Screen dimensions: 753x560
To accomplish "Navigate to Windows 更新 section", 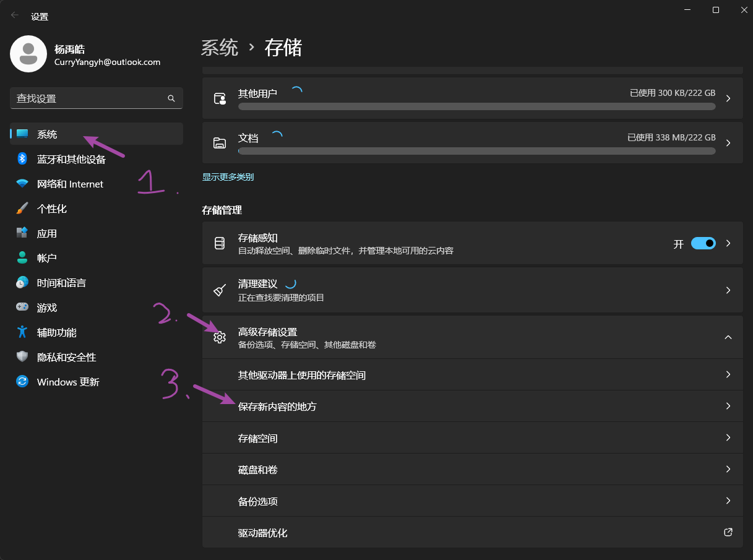I will point(97,382).
